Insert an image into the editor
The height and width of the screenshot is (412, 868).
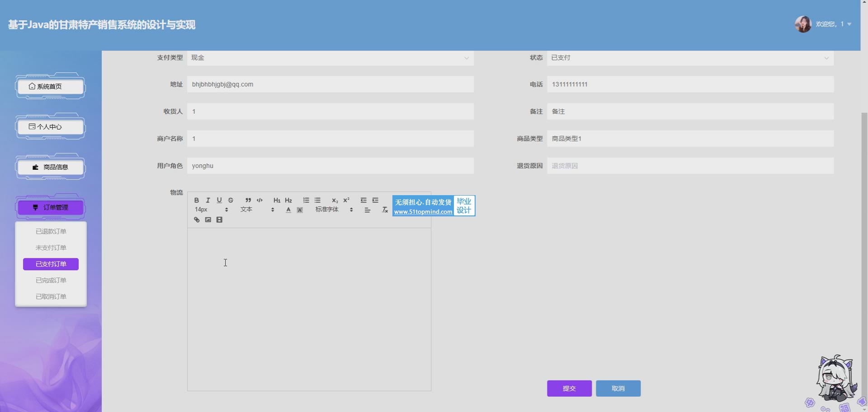coord(208,220)
